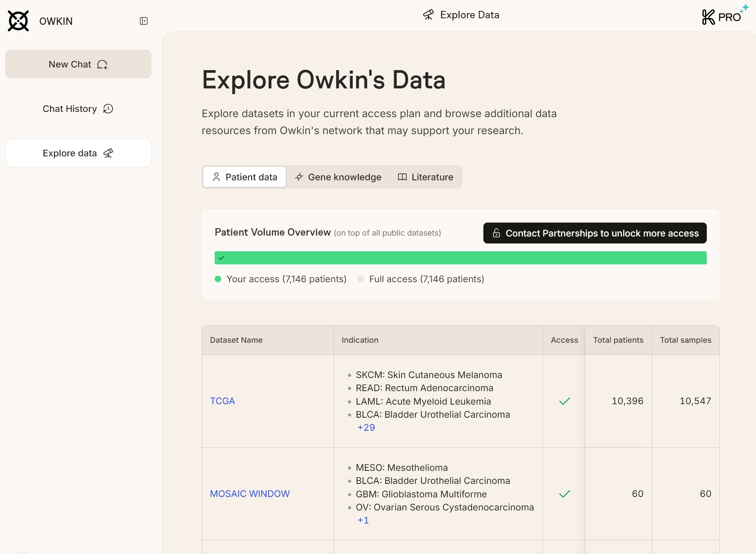This screenshot has height=554, width=756.
Task: Expand +29 more TCGA indications
Action: point(366,428)
